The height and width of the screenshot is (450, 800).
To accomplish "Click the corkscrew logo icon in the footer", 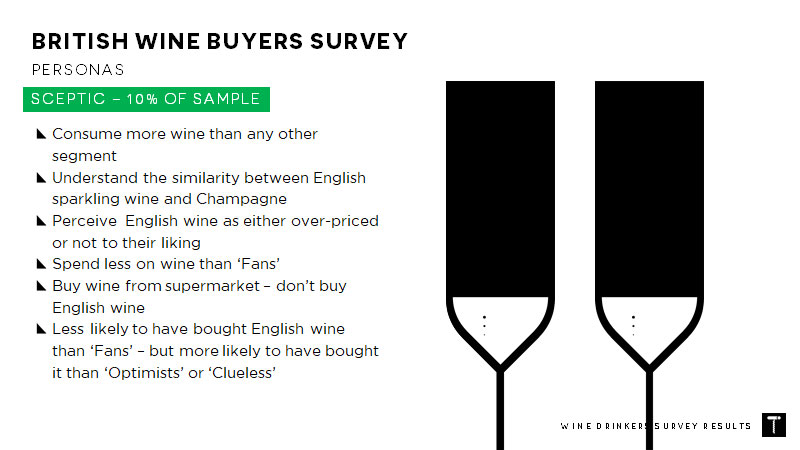I will click(x=773, y=425).
